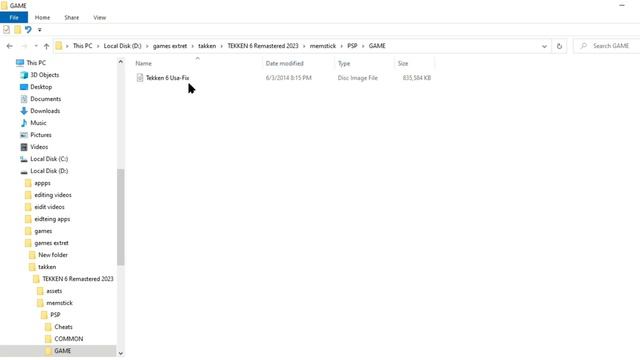This screenshot has width=640, height=360.
Task: Open Downloads in navigation pane
Action: point(45,111)
